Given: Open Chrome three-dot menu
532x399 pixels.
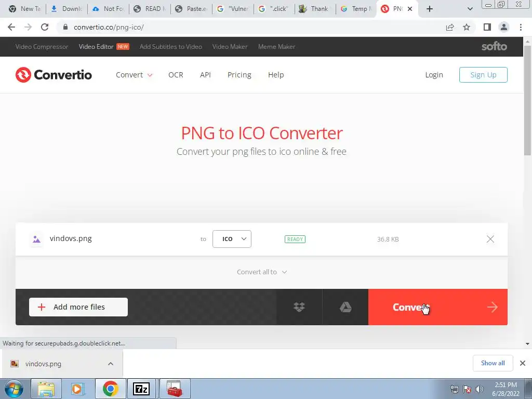Looking at the screenshot, I should tap(521, 27).
